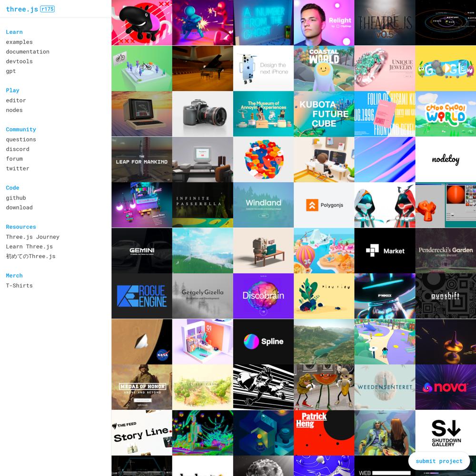Open the examples link
Viewport: 476px width, 476px height.
(19, 42)
